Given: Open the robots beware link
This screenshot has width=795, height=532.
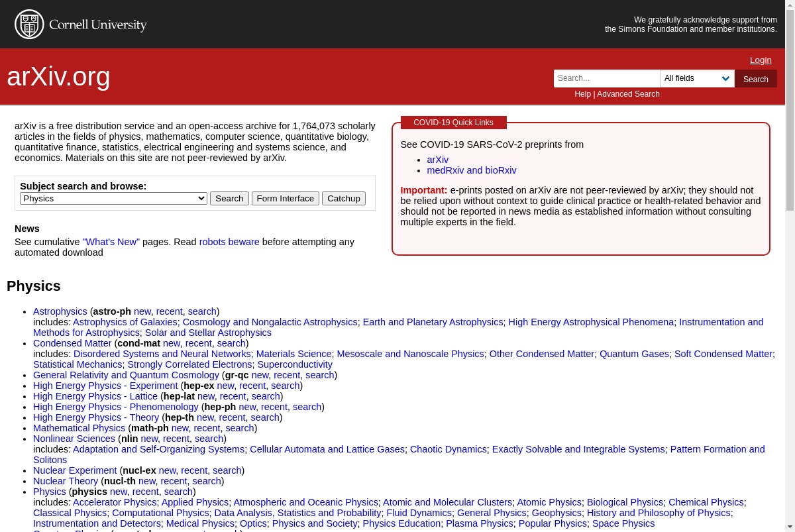Looking at the screenshot, I should pyautogui.click(x=229, y=242).
